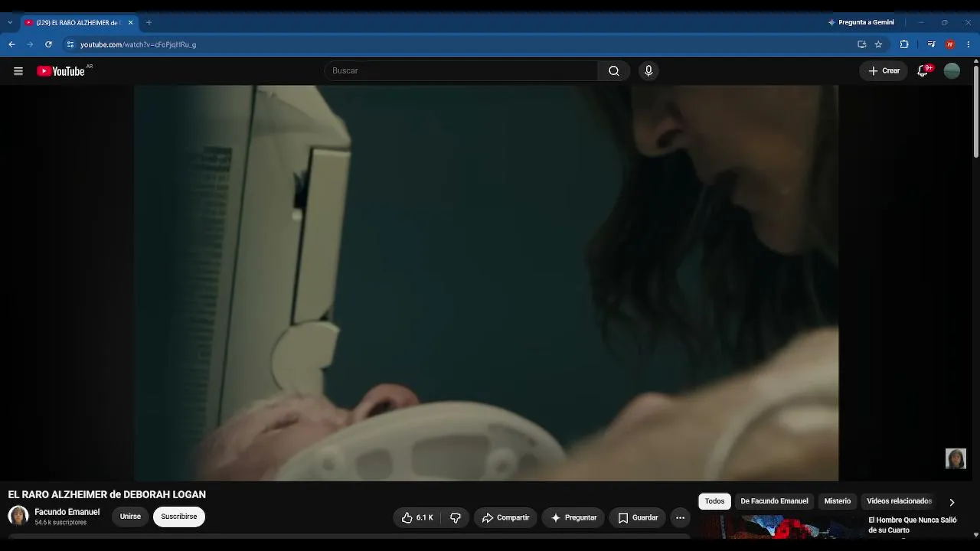This screenshot has height=551, width=980.
Task: Click the channel watermark in the video corner
Action: [x=955, y=458]
